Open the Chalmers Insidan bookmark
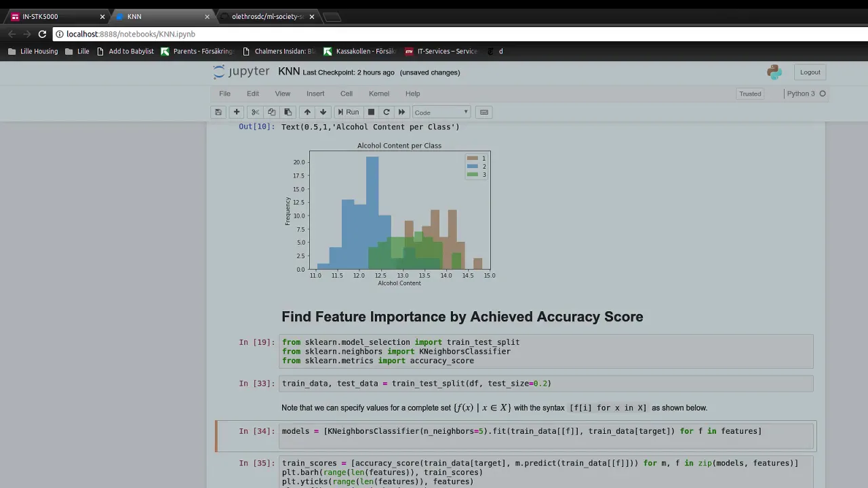868x488 pixels. 279,51
